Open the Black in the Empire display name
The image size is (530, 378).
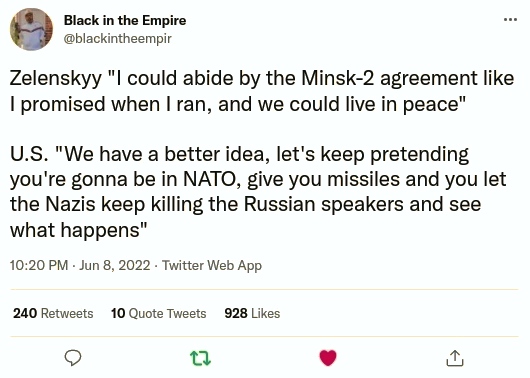pos(125,20)
